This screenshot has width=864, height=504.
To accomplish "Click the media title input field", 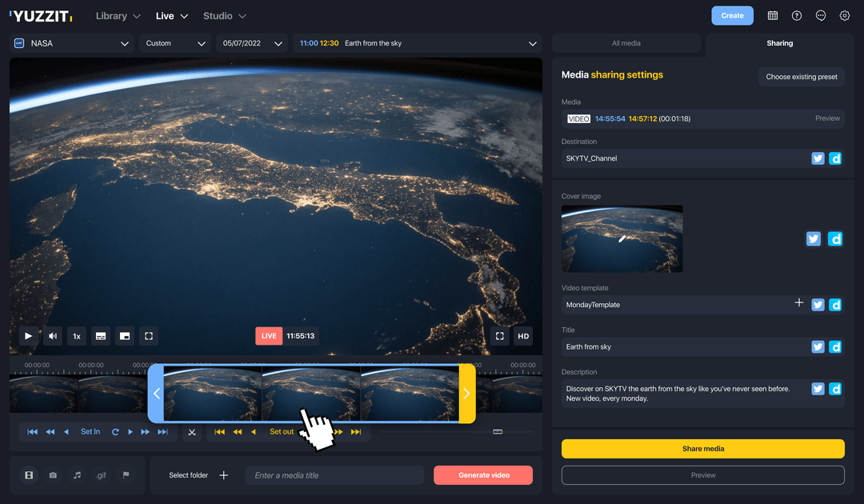I will pyautogui.click(x=334, y=474).
